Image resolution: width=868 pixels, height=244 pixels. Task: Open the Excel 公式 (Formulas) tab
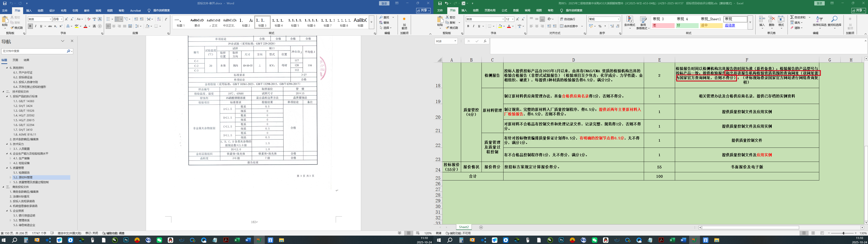[x=504, y=10]
